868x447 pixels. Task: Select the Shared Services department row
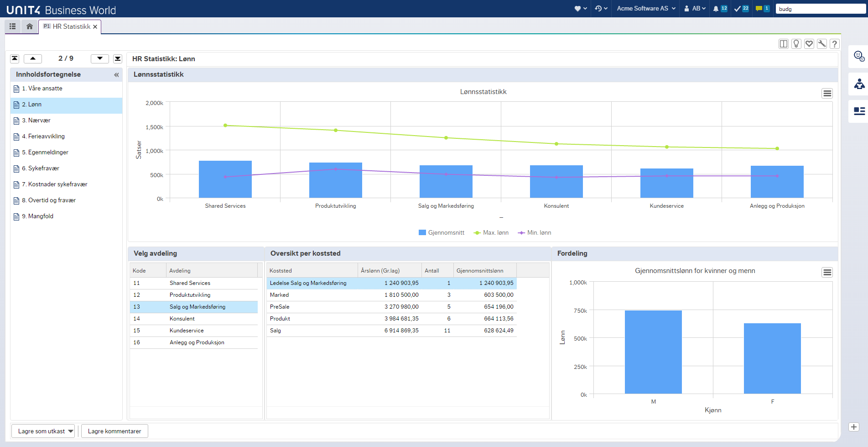pyautogui.click(x=194, y=283)
